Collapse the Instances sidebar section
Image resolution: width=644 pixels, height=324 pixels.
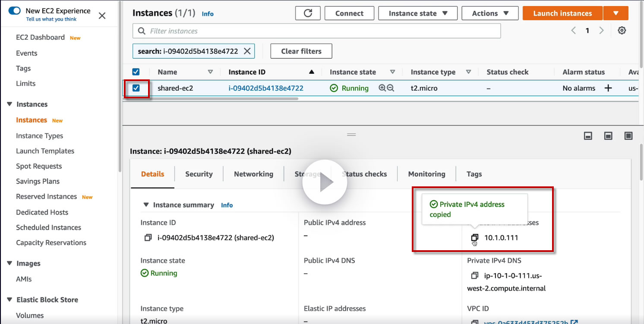point(9,104)
